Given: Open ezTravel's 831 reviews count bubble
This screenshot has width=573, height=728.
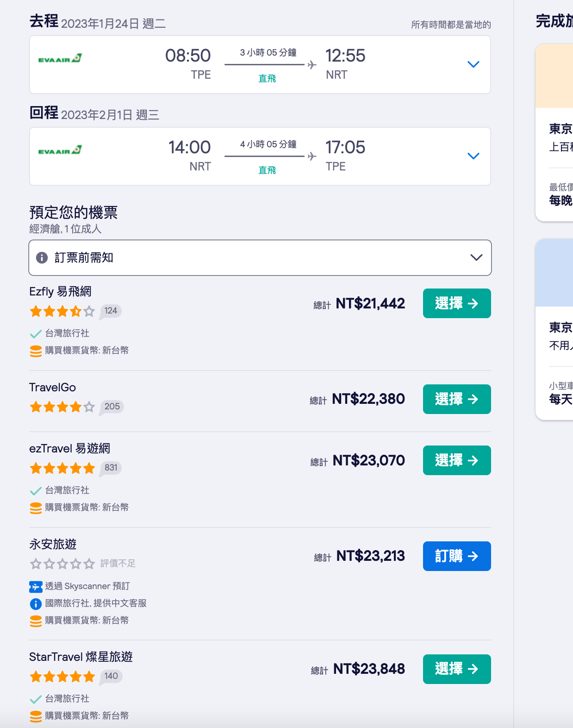Looking at the screenshot, I should [x=111, y=468].
